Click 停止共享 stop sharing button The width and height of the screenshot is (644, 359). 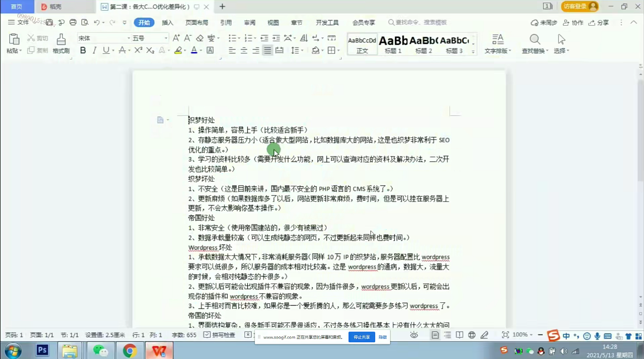(361, 337)
